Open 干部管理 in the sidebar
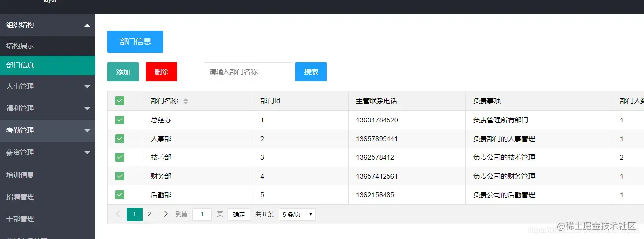Image resolution: width=644 pixels, height=239 pixels. [x=47, y=219]
